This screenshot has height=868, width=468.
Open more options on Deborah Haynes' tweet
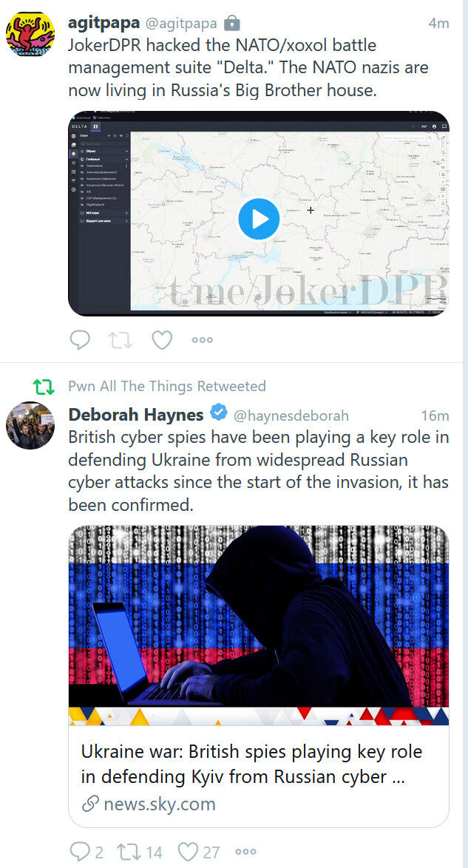[246, 852]
